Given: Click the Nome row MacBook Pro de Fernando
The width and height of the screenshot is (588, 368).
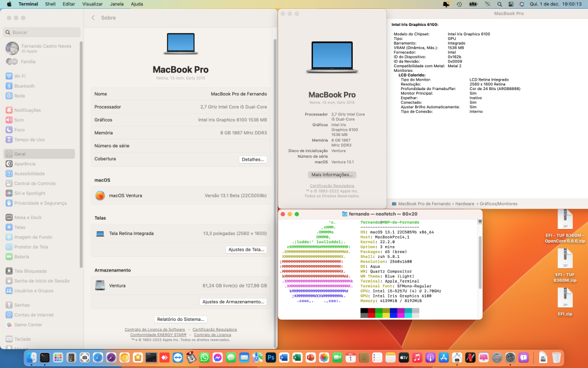Looking at the screenshot, I should (181, 94).
